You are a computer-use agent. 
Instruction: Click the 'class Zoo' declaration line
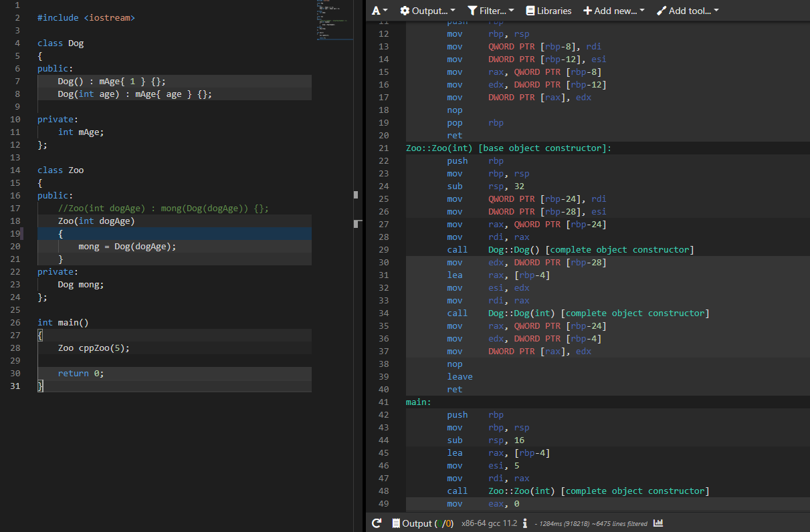61,170
